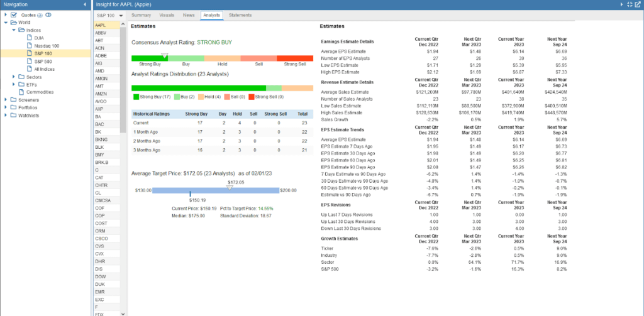
Task: Select ticker CSCO in the list
Action: click(x=106, y=239)
